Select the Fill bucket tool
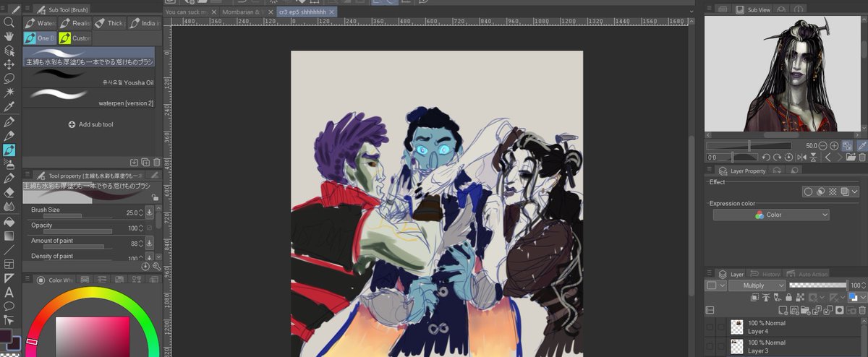Screen dimensions: 868x357 tap(9, 220)
